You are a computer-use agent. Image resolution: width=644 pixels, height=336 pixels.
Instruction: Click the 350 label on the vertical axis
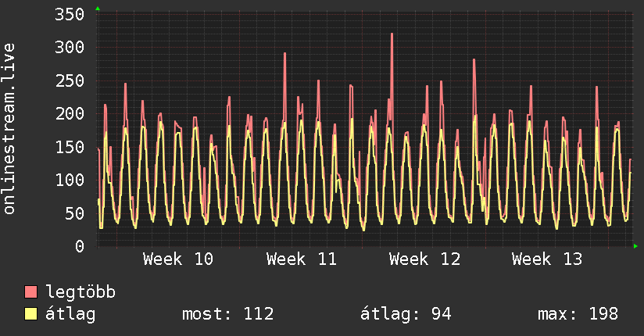(x=70, y=15)
